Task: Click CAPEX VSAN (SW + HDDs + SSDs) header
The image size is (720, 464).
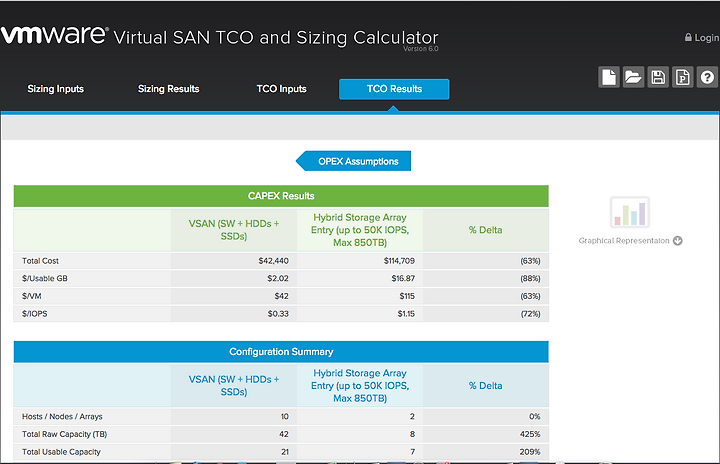Action: pyautogui.click(x=234, y=230)
